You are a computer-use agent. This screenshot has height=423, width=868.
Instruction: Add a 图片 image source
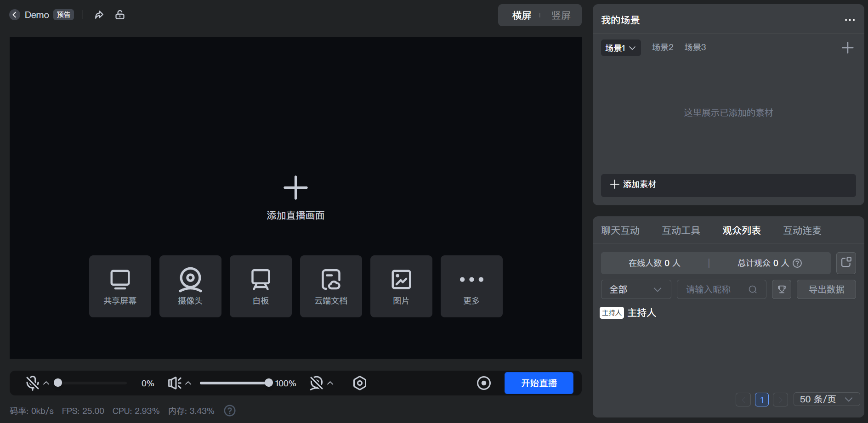pyautogui.click(x=401, y=286)
